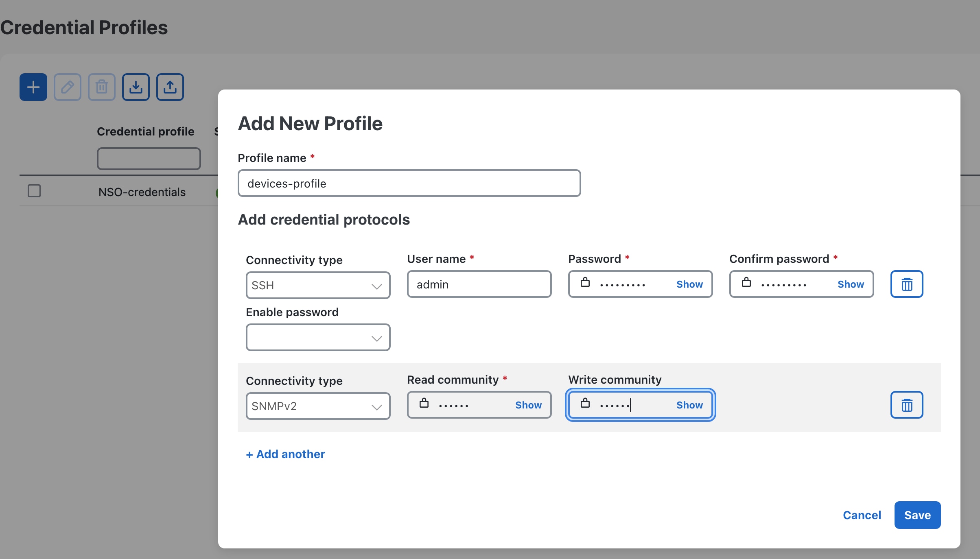
Task: Click the Credential profile column header
Action: pyautogui.click(x=146, y=131)
